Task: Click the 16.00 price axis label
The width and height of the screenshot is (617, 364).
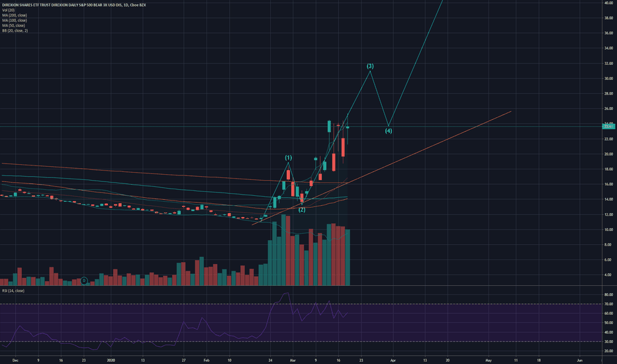Action: pyautogui.click(x=608, y=184)
